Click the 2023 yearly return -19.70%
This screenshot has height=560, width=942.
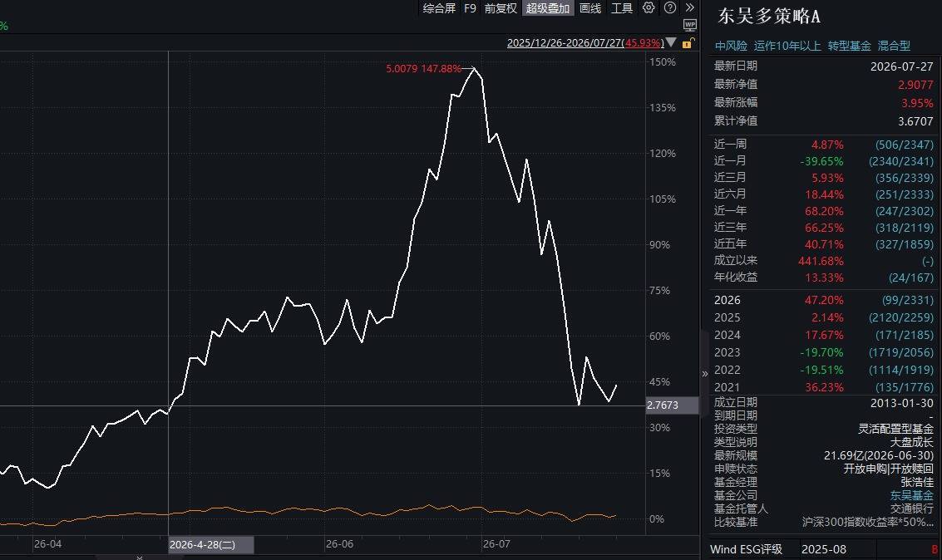(x=821, y=352)
